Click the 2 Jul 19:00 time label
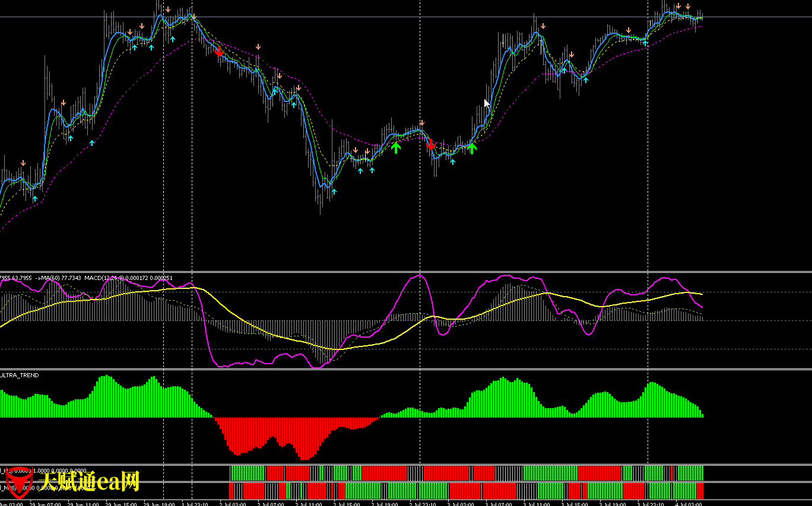The height and width of the screenshot is (506, 812). pyautogui.click(x=385, y=504)
